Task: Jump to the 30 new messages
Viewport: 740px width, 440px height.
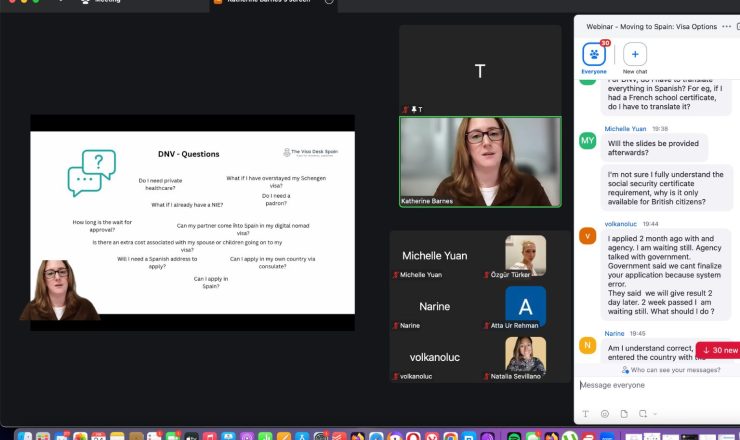Action: coord(719,350)
